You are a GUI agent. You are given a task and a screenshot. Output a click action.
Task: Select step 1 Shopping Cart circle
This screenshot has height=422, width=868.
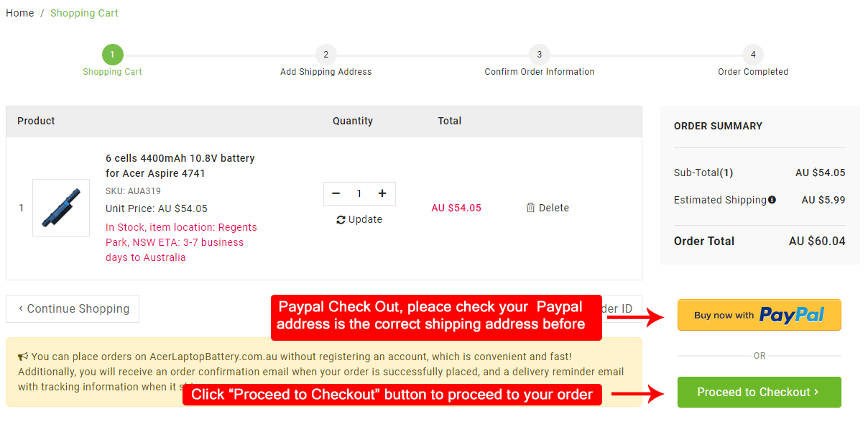coord(112,55)
